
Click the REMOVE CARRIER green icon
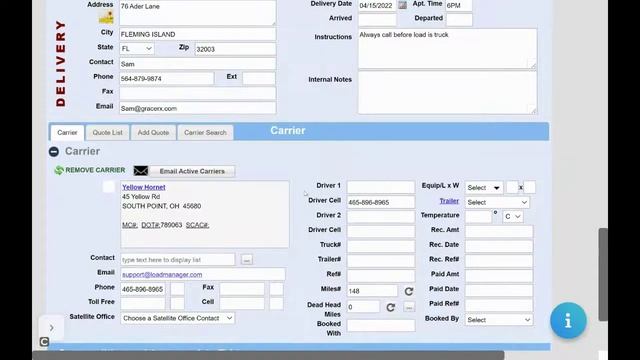tap(59, 170)
